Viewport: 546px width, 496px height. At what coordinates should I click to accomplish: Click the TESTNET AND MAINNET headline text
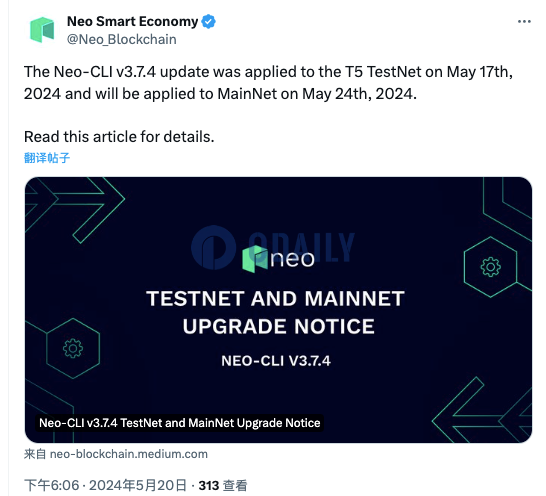[x=275, y=299]
